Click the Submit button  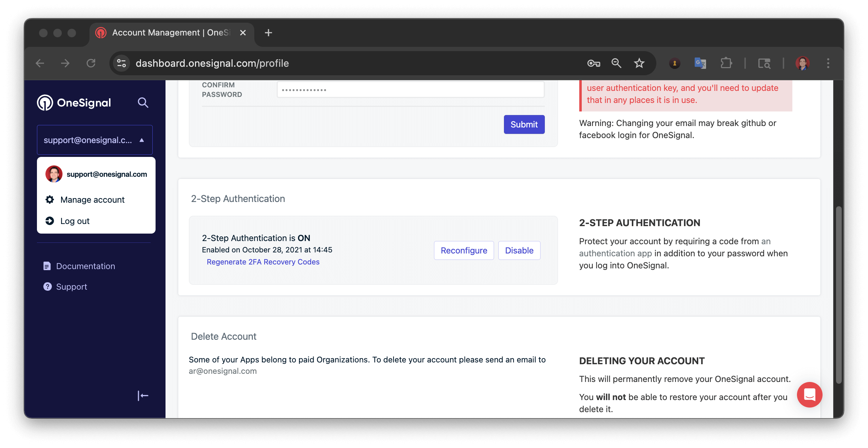click(x=524, y=124)
